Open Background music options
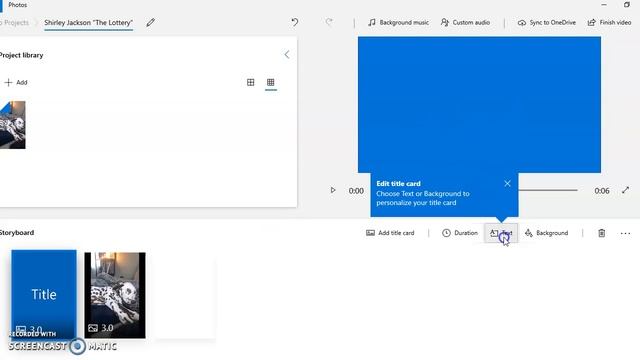This screenshot has width=640, height=360. [398, 22]
